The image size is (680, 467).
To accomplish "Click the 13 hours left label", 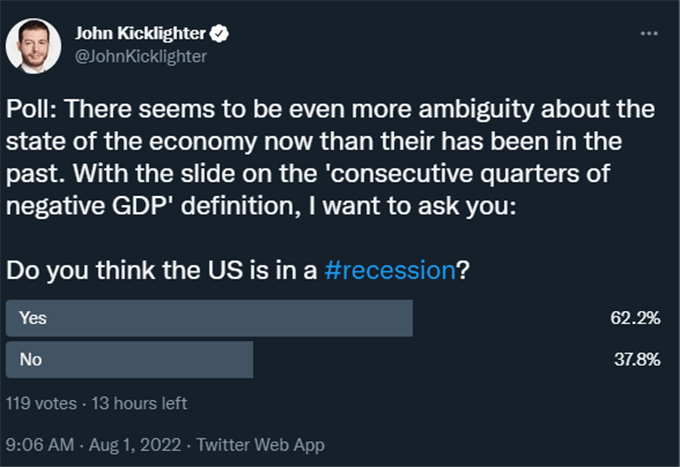I will point(139,404).
